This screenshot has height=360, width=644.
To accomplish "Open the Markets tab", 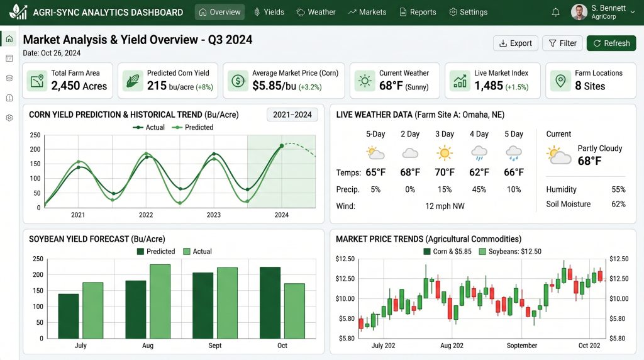I will click(367, 12).
